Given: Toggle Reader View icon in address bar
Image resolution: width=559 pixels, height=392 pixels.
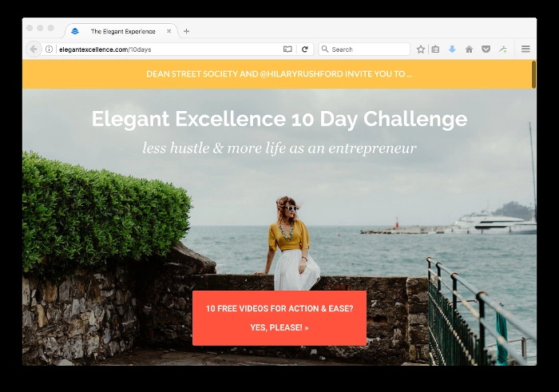Looking at the screenshot, I should pos(287,49).
